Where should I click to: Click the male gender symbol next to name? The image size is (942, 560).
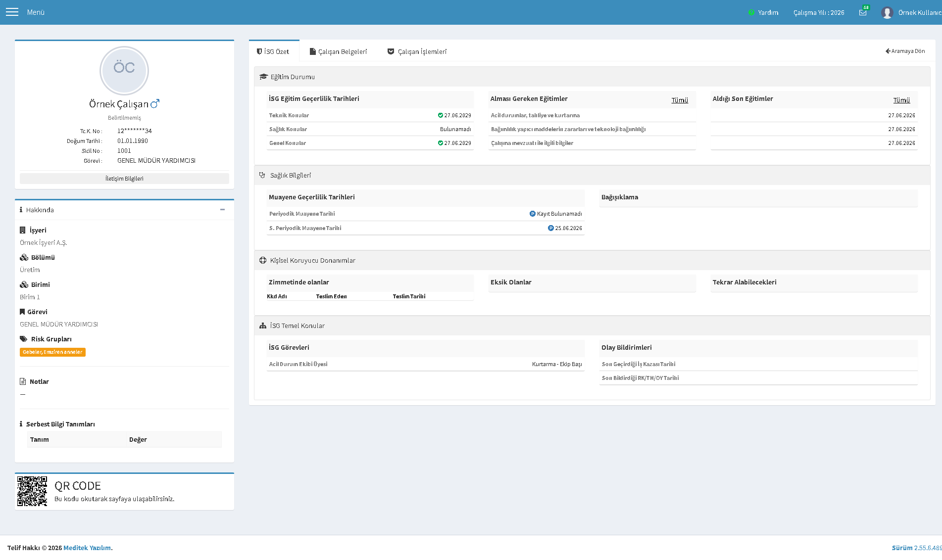tap(155, 104)
